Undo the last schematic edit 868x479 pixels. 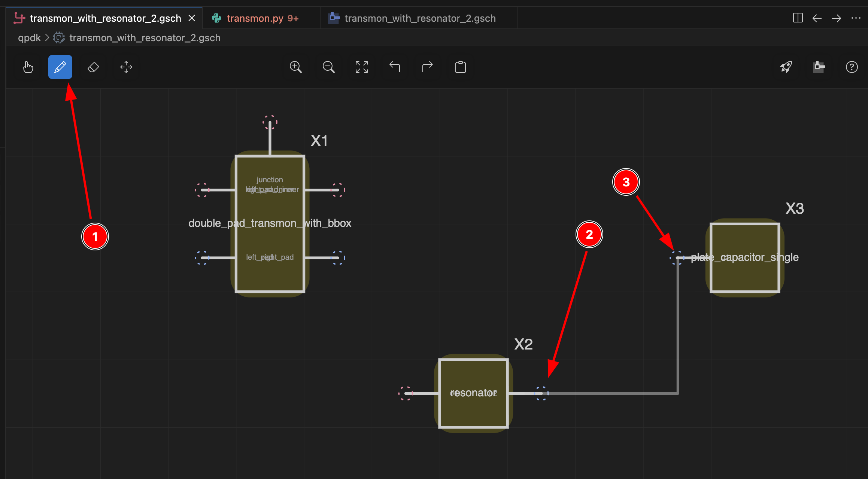[x=395, y=67]
